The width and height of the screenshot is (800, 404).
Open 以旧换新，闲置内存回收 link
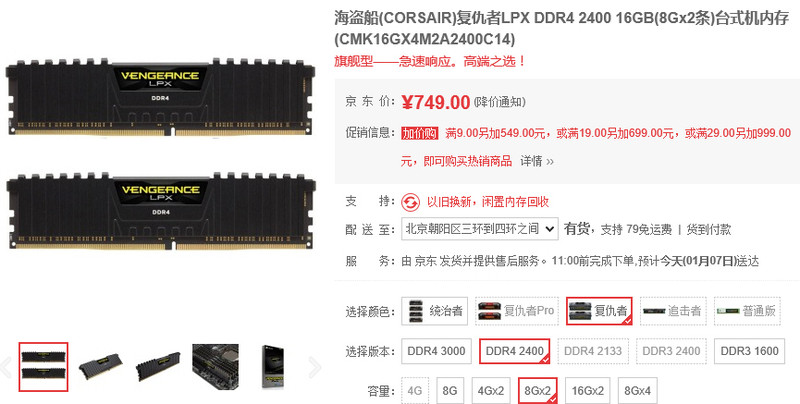(x=488, y=202)
